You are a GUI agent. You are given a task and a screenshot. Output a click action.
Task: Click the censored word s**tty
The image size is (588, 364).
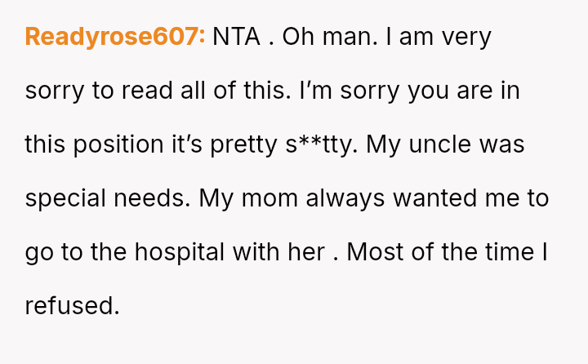322,144
